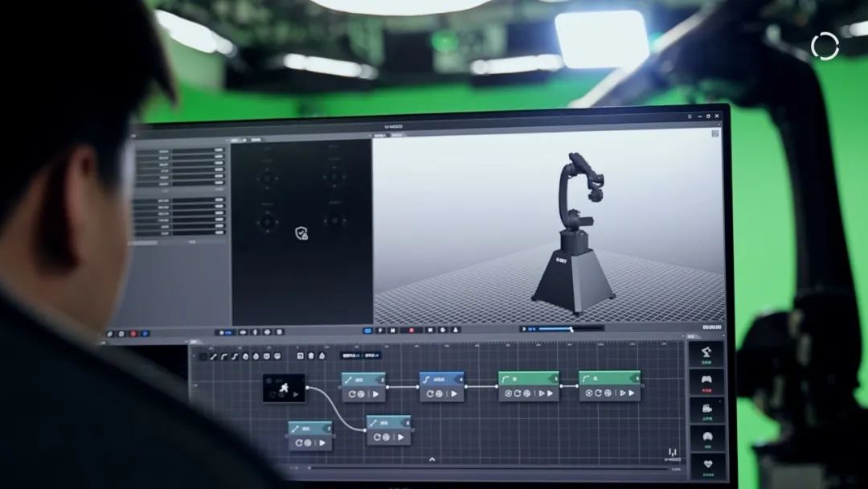This screenshot has height=489, width=868.
Task: Play the blue S-curve node
Action: tap(454, 394)
